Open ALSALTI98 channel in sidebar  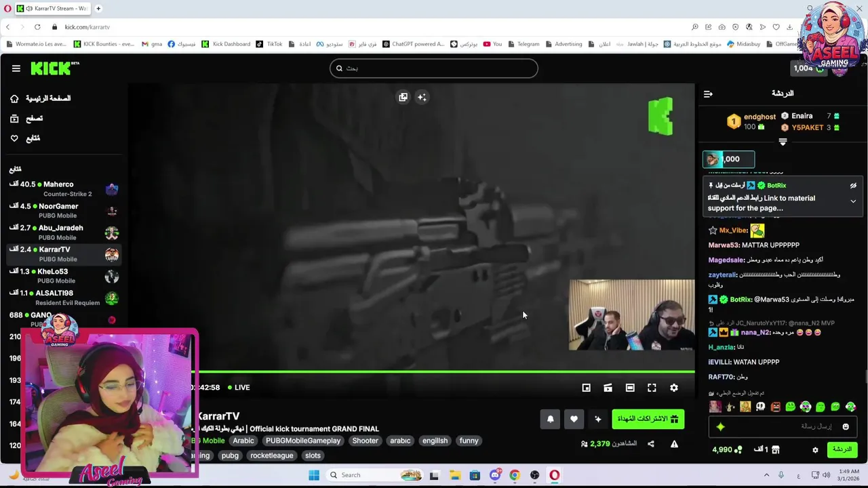point(64,298)
